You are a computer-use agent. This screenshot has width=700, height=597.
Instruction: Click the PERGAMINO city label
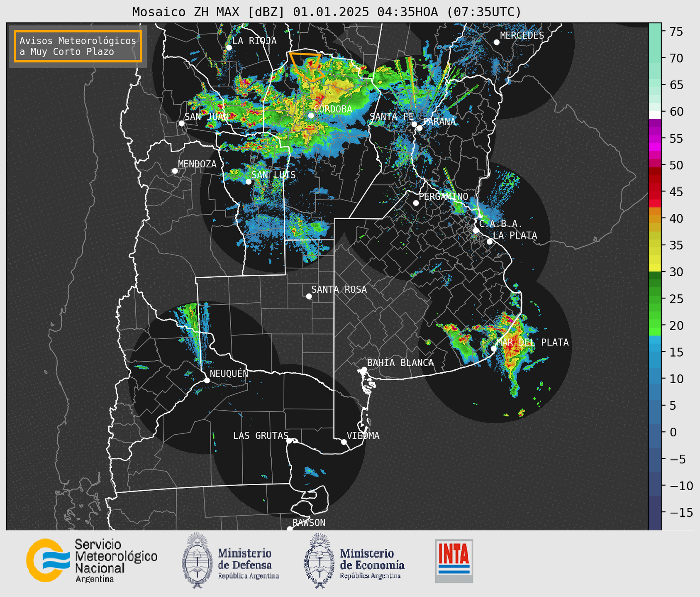coord(444,196)
